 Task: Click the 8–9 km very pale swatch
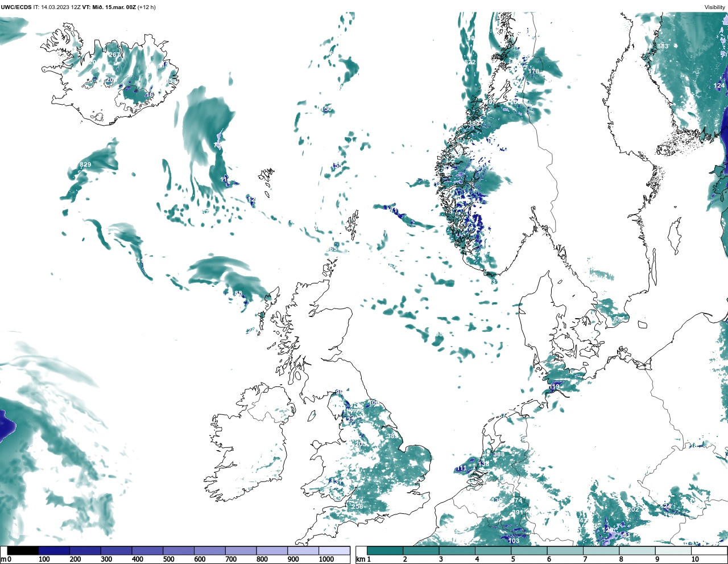point(637,551)
